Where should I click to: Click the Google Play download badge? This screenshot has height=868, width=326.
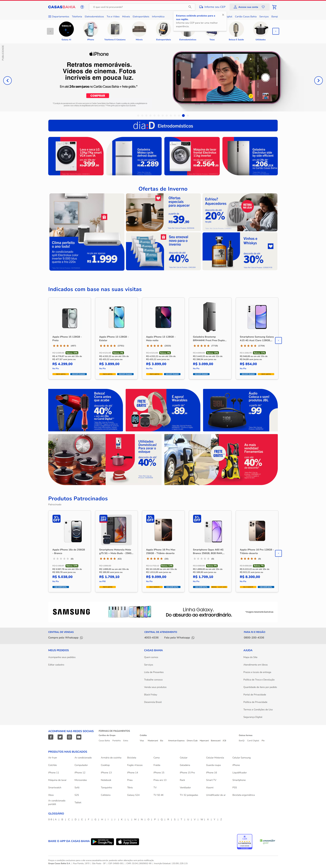[103, 841]
